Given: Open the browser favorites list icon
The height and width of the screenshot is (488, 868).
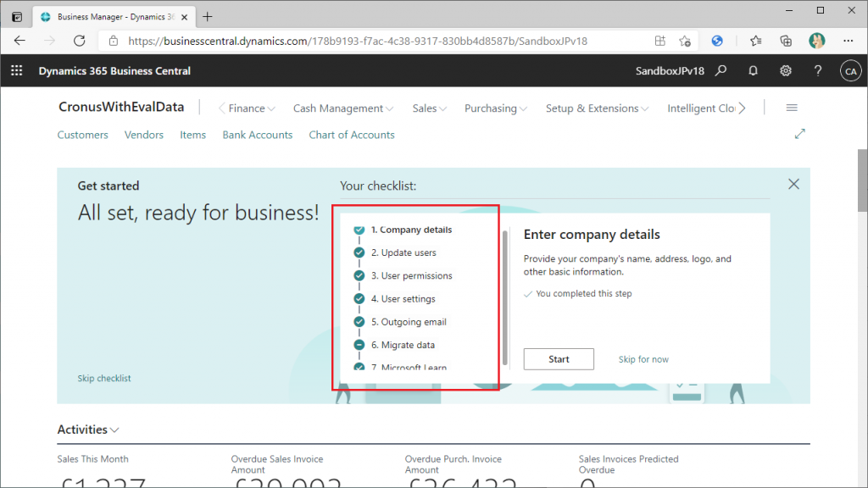Looking at the screenshot, I should pyautogui.click(x=755, y=41).
